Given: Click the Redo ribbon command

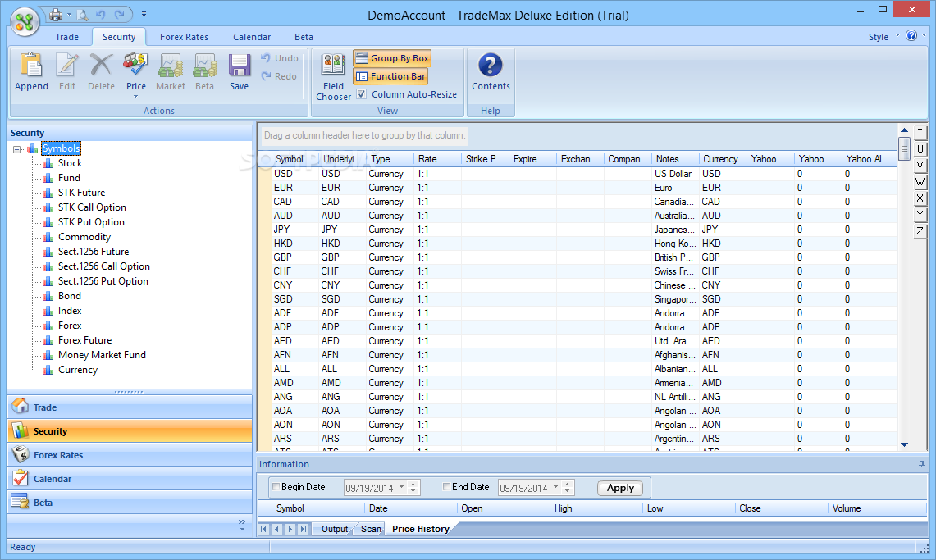Looking at the screenshot, I should click(279, 76).
